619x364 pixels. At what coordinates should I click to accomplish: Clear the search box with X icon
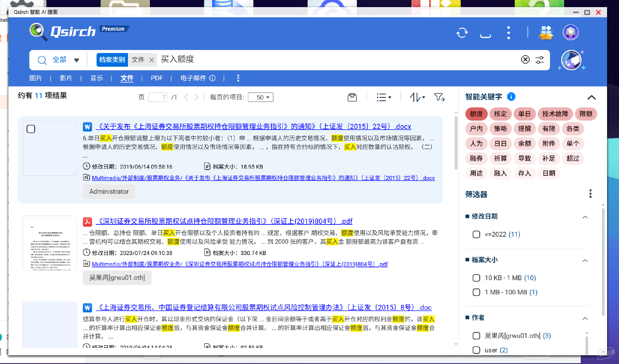click(x=525, y=60)
